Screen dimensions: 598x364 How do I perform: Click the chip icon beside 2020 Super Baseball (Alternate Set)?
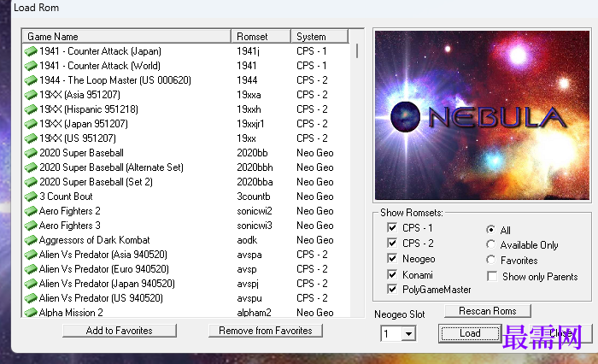click(31, 167)
